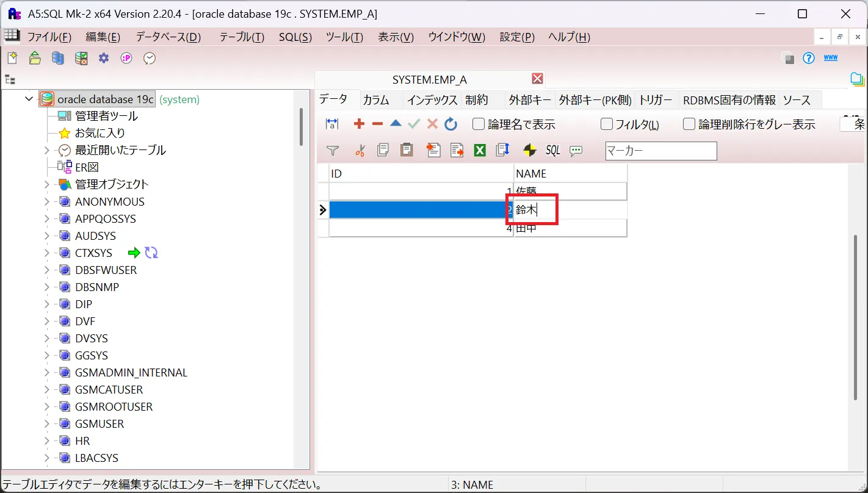The image size is (868, 493).
Task: Export the grid to Excel
Action: coord(480,150)
